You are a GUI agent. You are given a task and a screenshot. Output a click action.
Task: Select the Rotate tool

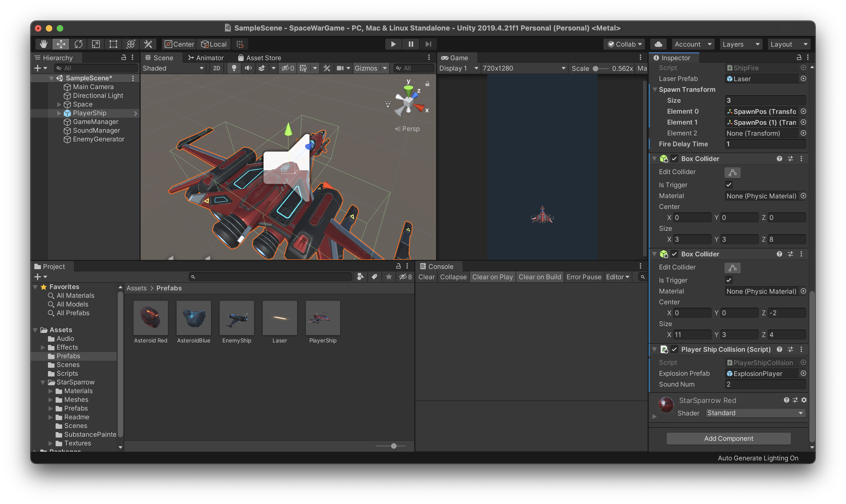click(x=78, y=44)
